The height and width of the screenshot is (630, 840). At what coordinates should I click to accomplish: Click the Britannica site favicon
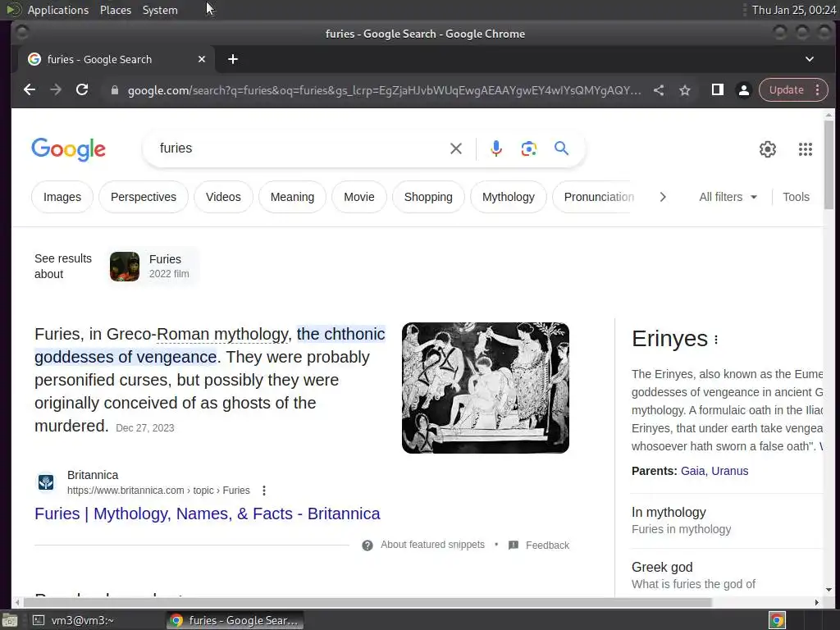click(46, 482)
